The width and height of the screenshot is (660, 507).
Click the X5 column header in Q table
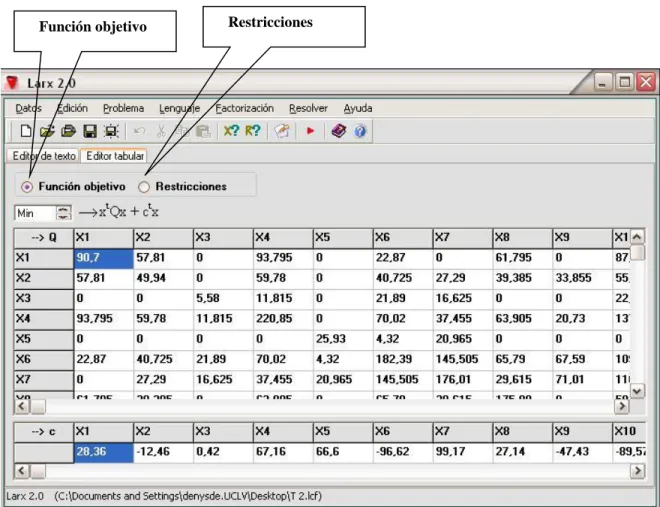coord(343,238)
